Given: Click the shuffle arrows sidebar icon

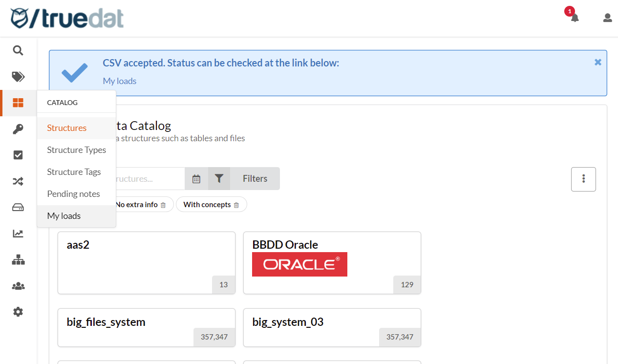Looking at the screenshot, I should tap(18, 181).
